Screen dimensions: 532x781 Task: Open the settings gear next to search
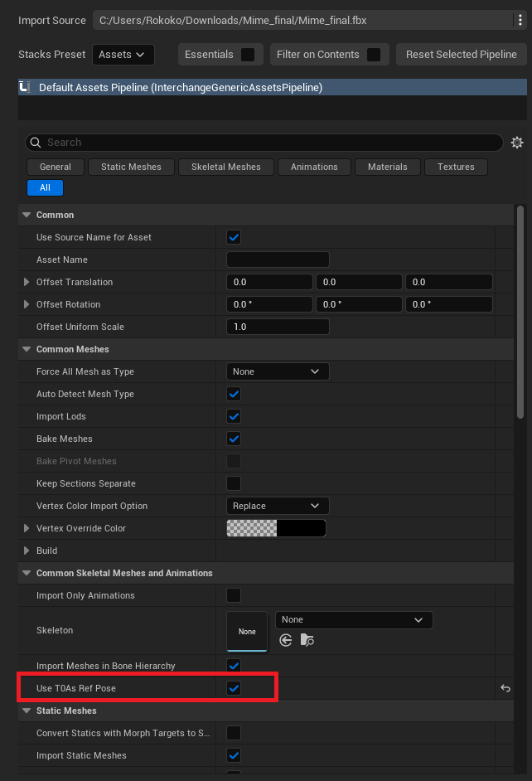tap(517, 143)
